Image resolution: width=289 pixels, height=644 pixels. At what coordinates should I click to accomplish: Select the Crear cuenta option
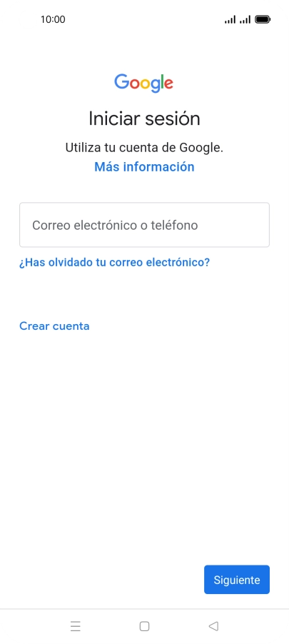click(x=55, y=326)
